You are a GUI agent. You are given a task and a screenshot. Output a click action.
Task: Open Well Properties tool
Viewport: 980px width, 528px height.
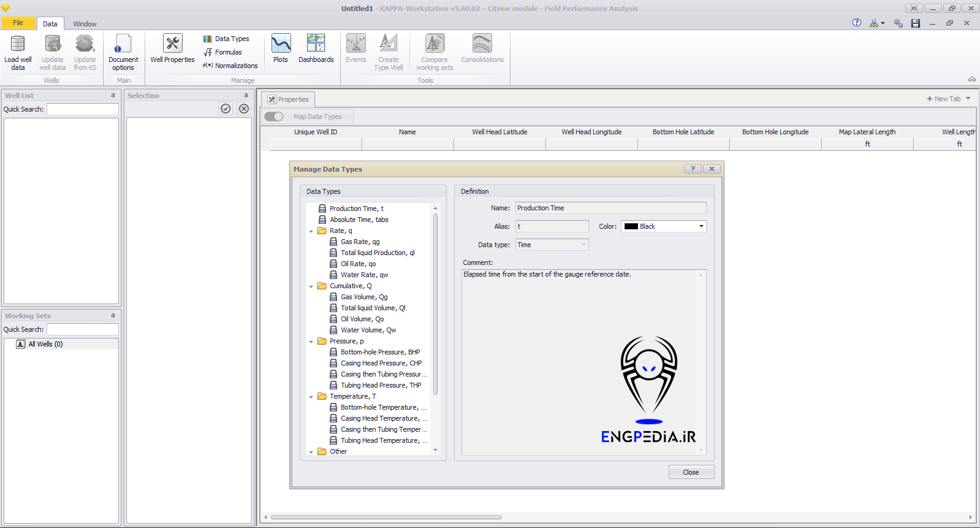(x=172, y=45)
